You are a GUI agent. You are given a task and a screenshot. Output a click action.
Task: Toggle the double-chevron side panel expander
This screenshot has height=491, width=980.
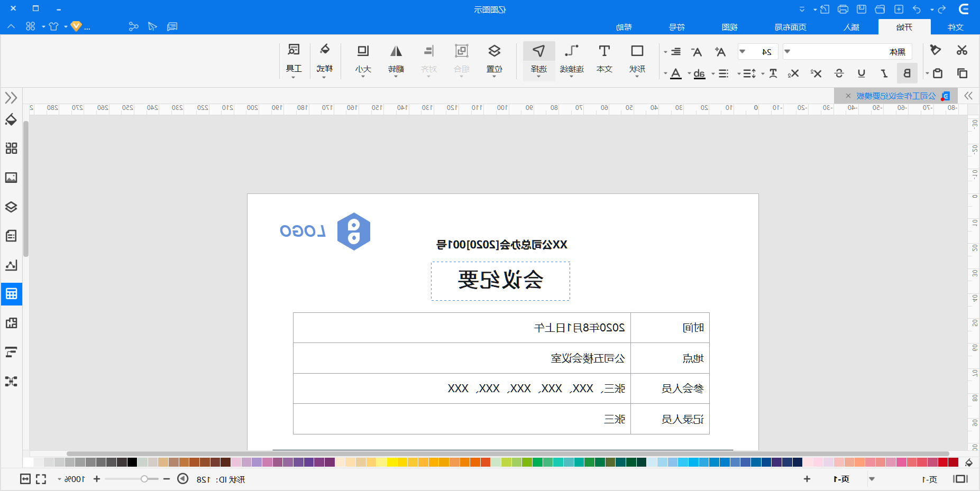(x=11, y=98)
